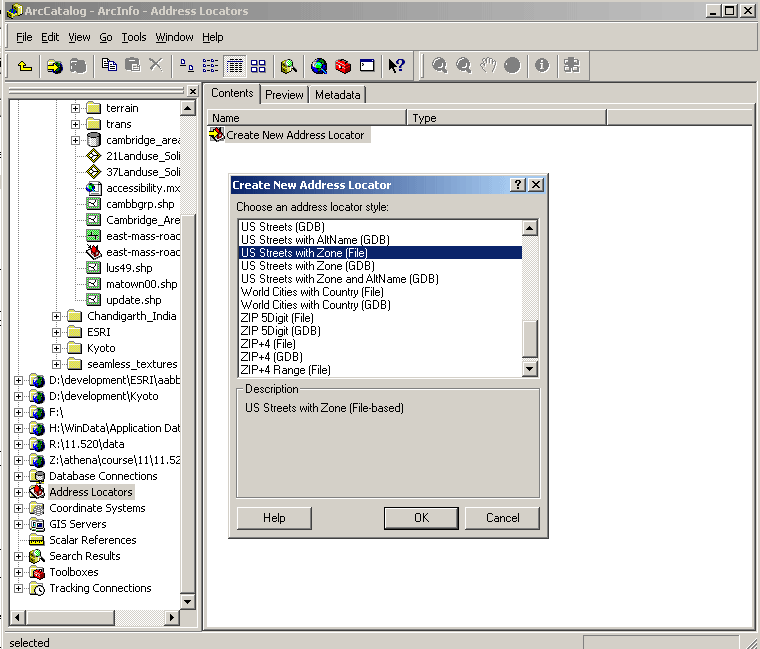Switch to the Metadata tab

click(x=337, y=95)
